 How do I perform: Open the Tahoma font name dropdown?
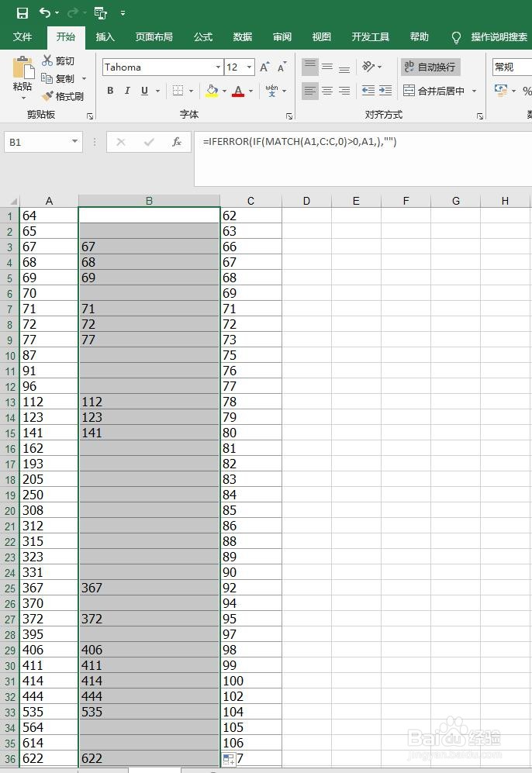tap(218, 67)
